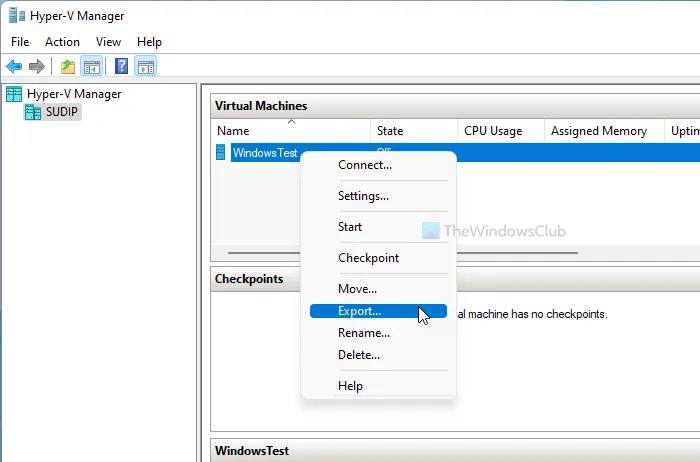Select Checkpoint in the context menu
Viewport: 700px width, 462px height.
tap(368, 258)
